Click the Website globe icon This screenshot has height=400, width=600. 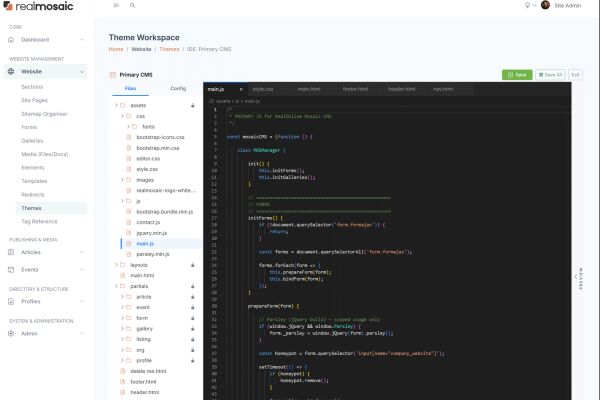click(x=11, y=72)
